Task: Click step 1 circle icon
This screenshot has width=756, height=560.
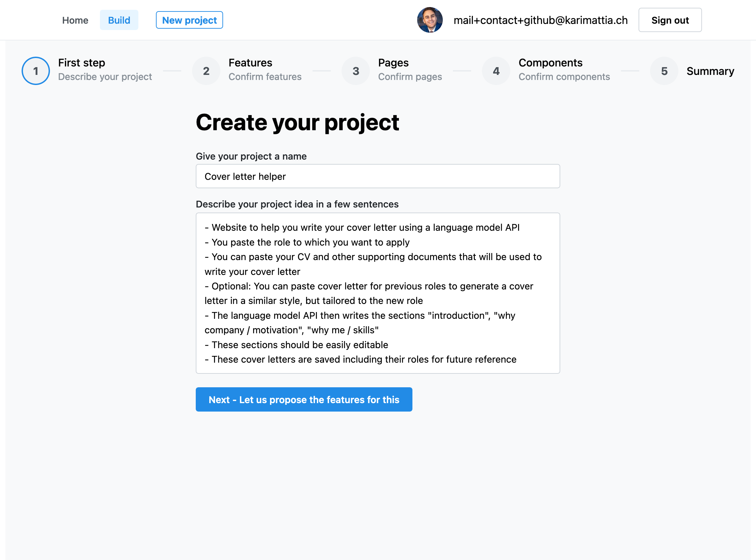Action: [36, 71]
